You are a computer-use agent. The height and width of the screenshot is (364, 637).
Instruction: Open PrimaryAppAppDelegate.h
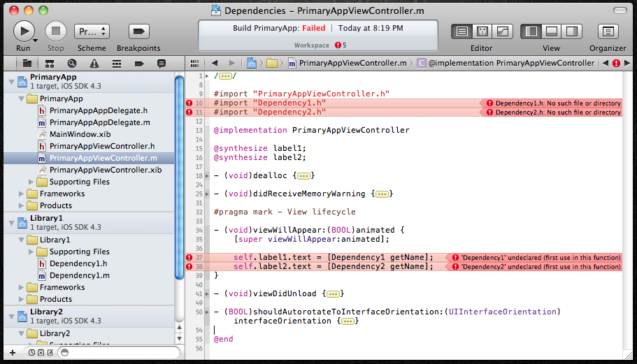[99, 110]
